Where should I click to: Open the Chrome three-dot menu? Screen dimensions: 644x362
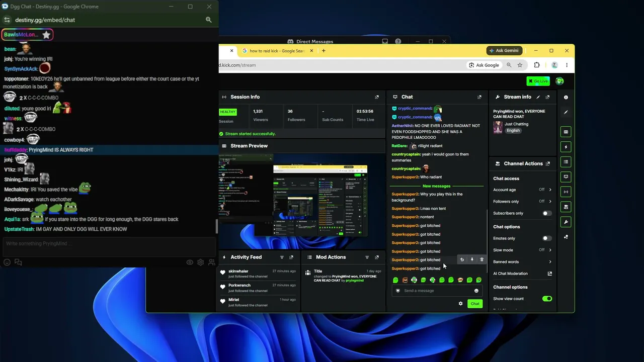[567, 65]
